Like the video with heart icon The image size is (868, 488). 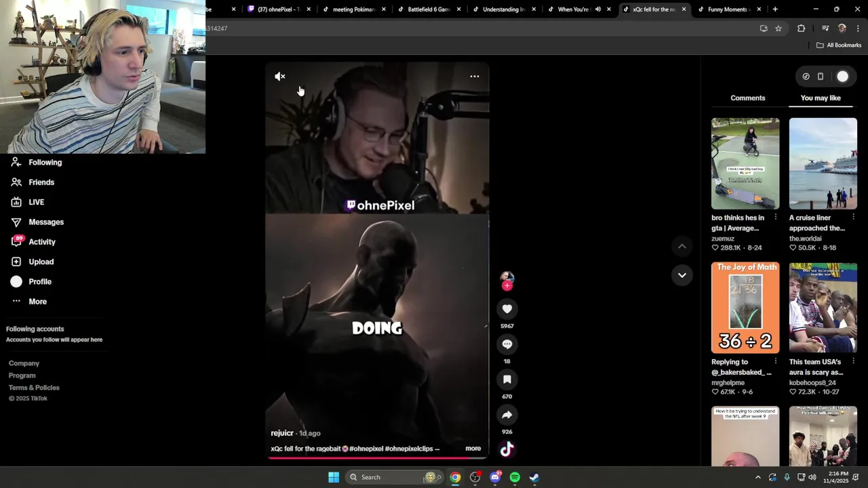[507, 309]
